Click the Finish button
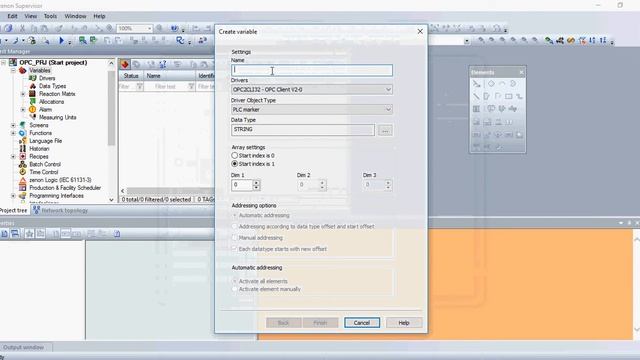The image size is (640, 360). click(x=320, y=322)
